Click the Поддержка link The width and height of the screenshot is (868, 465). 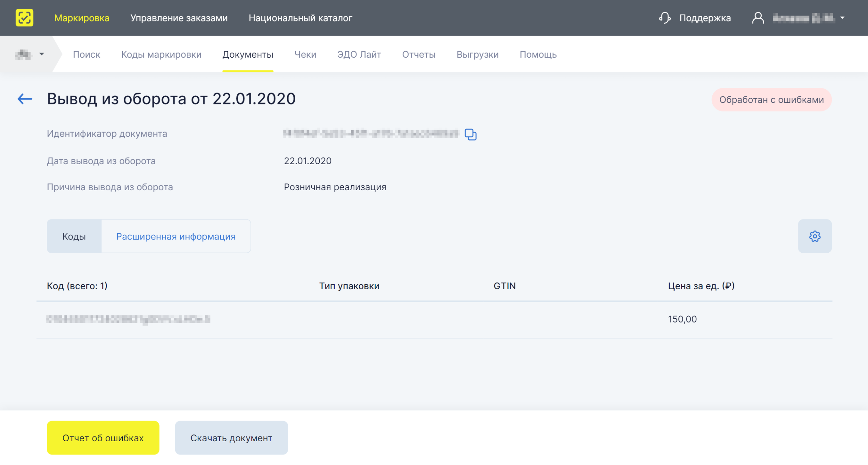click(705, 18)
